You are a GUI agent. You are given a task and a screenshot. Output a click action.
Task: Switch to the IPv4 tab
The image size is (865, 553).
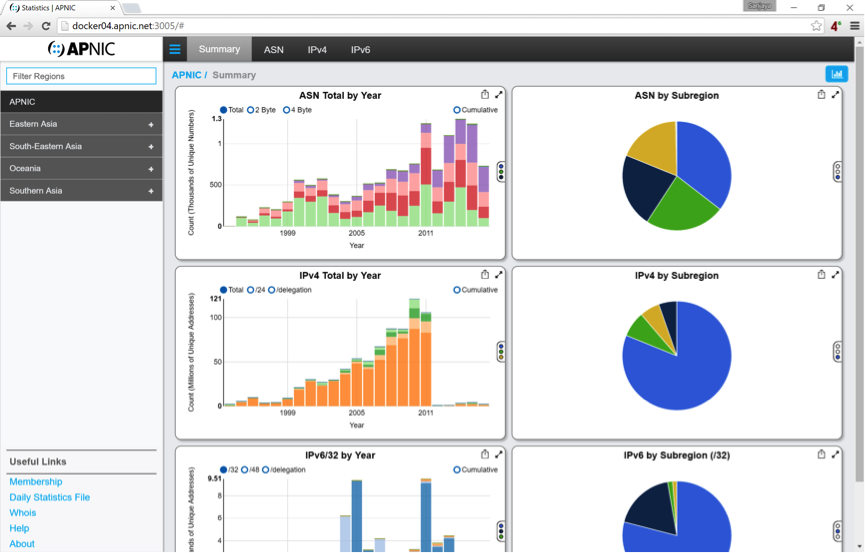coord(317,50)
